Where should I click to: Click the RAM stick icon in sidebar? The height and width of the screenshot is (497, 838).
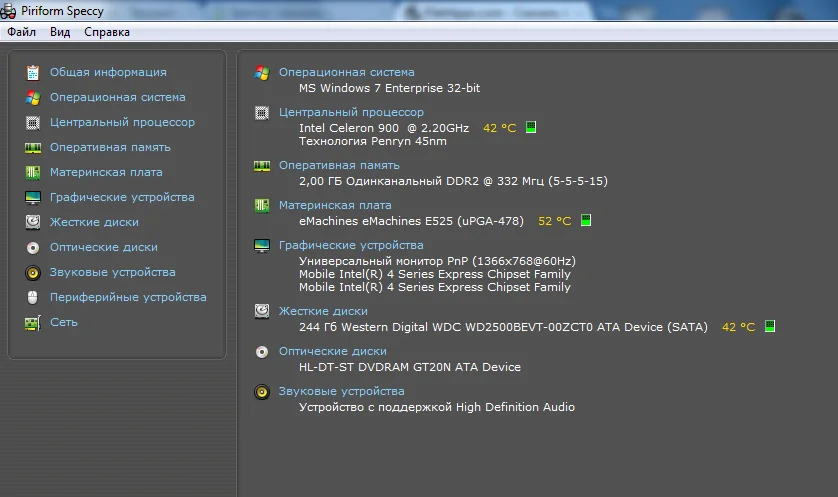coord(33,147)
